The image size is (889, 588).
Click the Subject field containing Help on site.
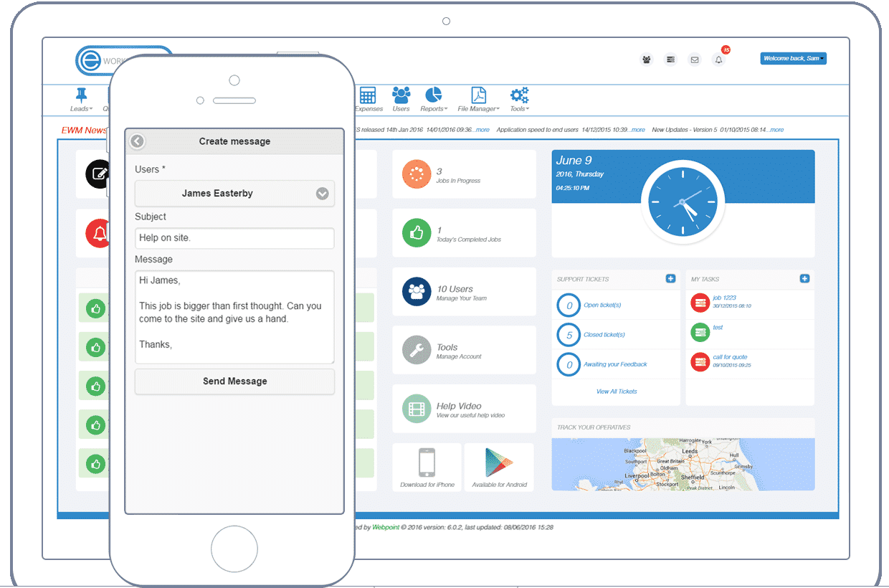234,238
